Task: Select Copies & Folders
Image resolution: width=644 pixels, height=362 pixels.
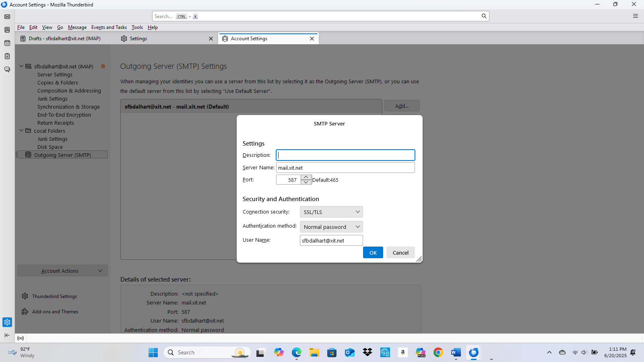Action: [x=58, y=82]
